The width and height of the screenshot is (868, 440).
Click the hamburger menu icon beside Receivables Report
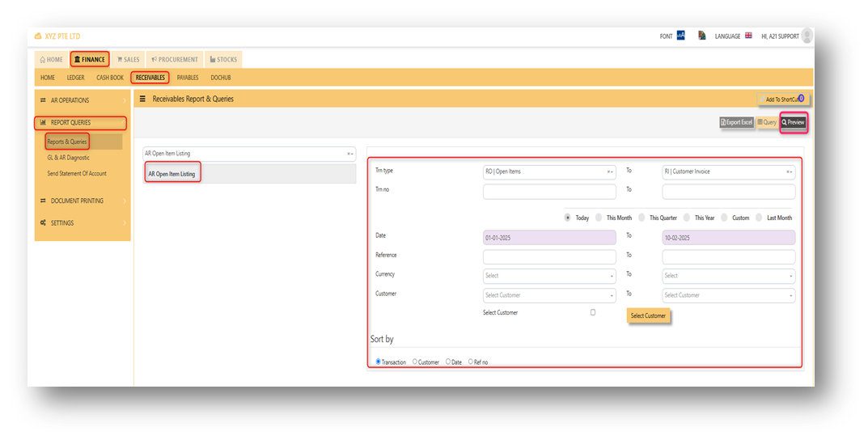click(142, 99)
